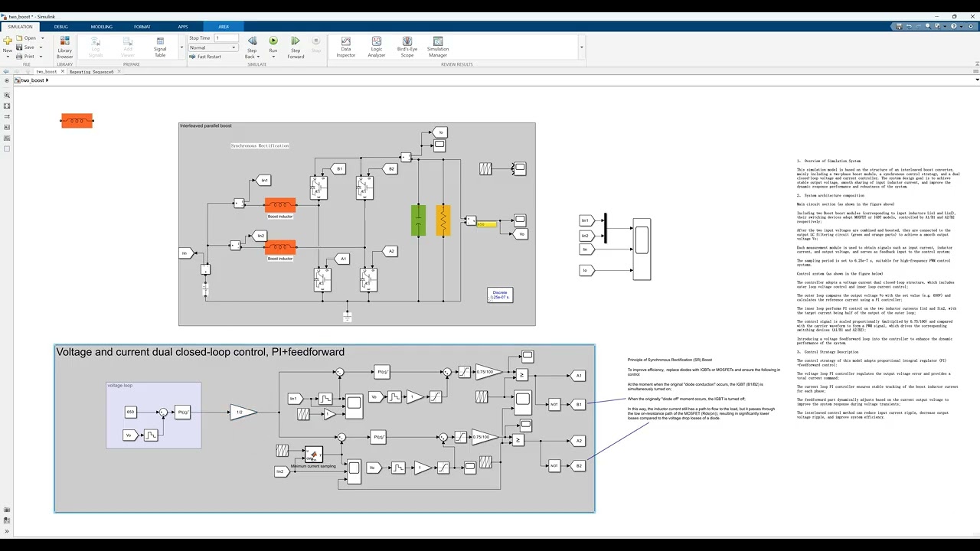Expand the Open dropdown arrow
980x551 pixels.
click(41, 37)
